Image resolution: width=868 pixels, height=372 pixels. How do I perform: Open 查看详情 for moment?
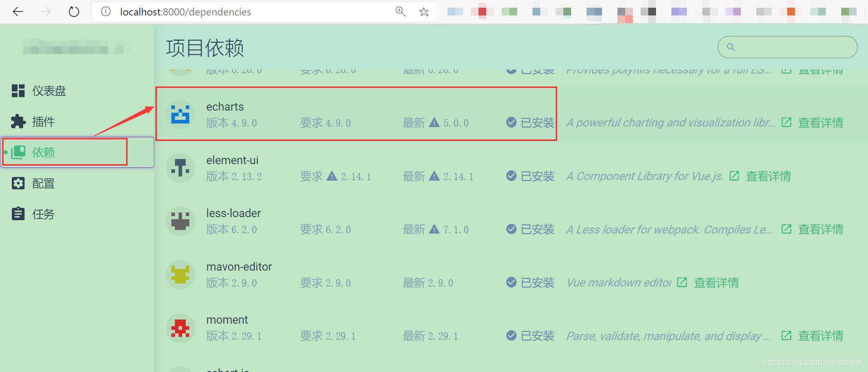point(821,336)
